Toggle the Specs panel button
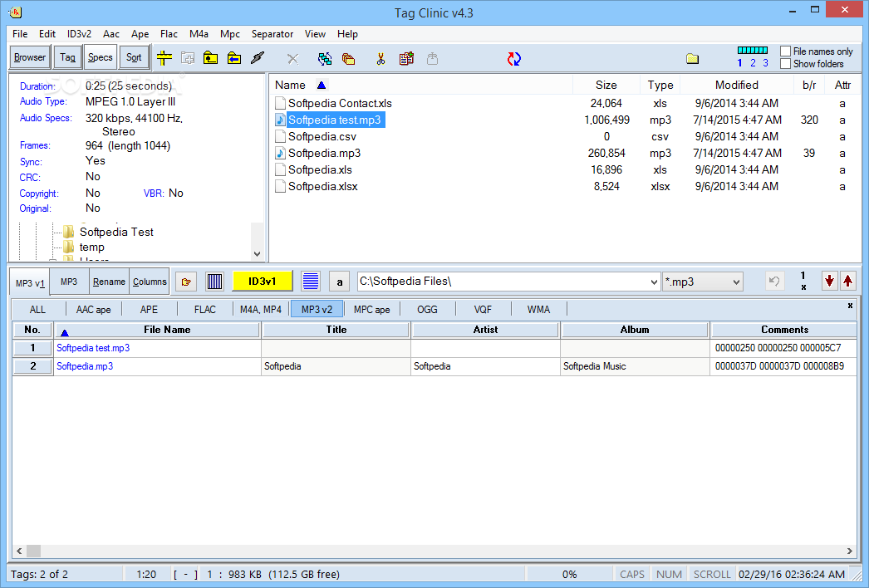This screenshot has height=588, width=869. 101,57
